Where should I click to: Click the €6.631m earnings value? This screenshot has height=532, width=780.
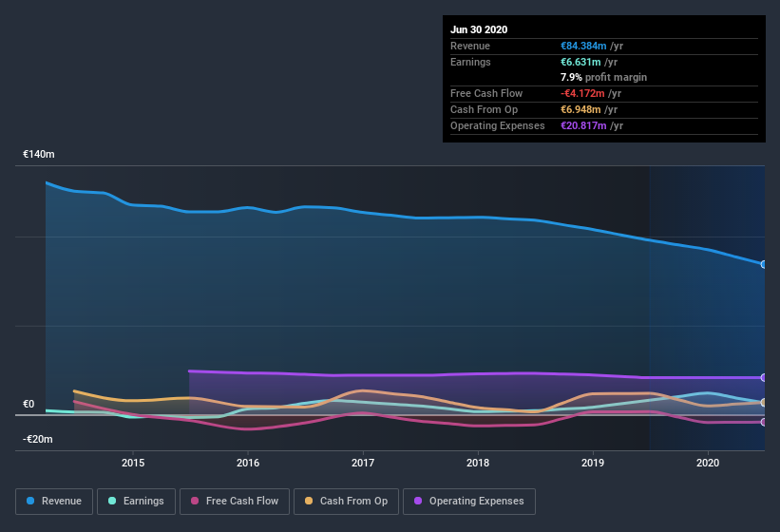[x=580, y=62]
